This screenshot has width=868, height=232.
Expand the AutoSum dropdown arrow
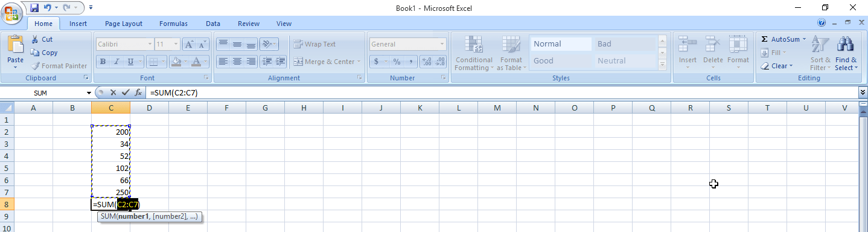click(x=804, y=39)
